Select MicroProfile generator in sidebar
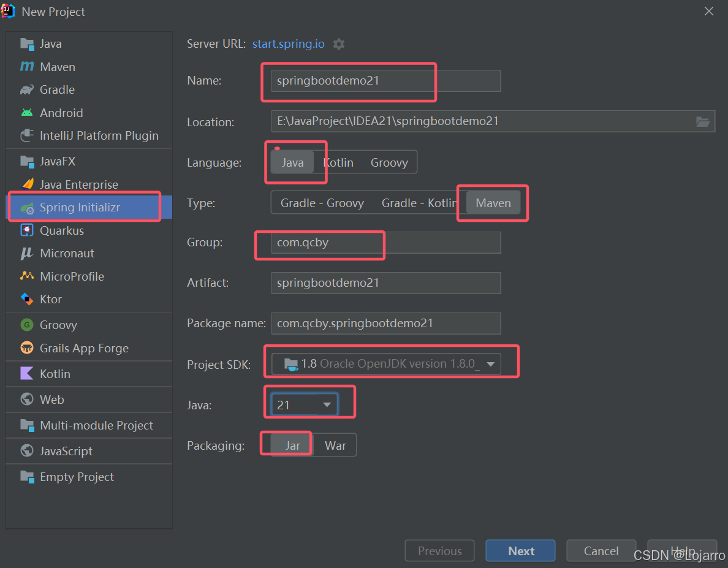Image resolution: width=728 pixels, height=568 pixels. point(89,276)
